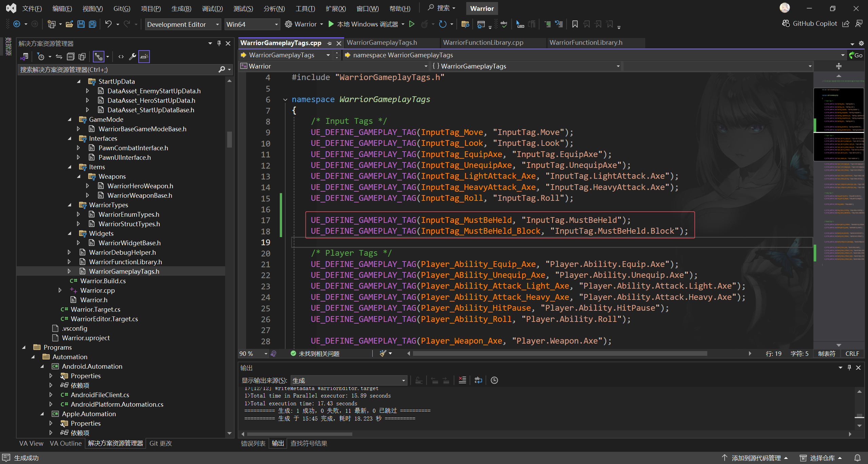Click the editor horizontal scrollbar
Image resolution: width=868 pixels, height=464 pixels.
559,353
